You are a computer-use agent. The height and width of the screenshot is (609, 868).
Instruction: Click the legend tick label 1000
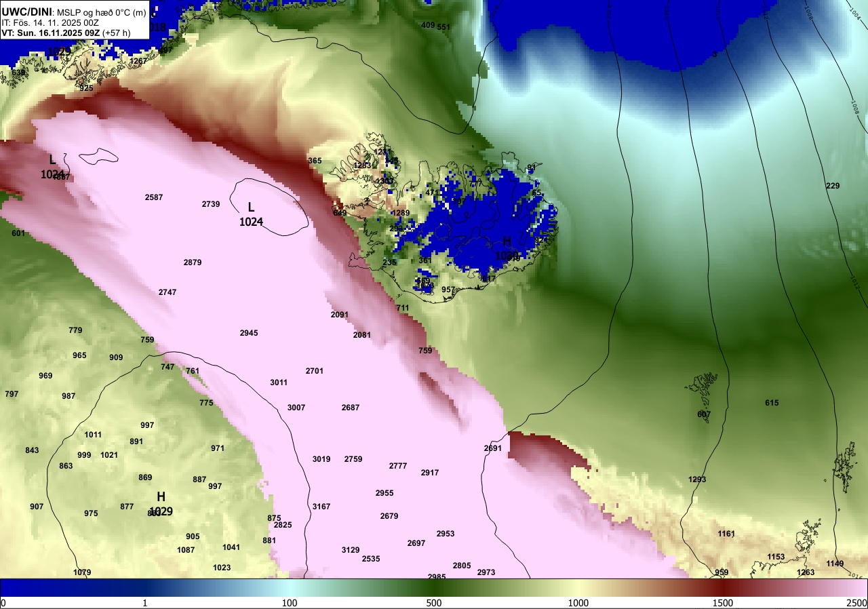(x=578, y=603)
